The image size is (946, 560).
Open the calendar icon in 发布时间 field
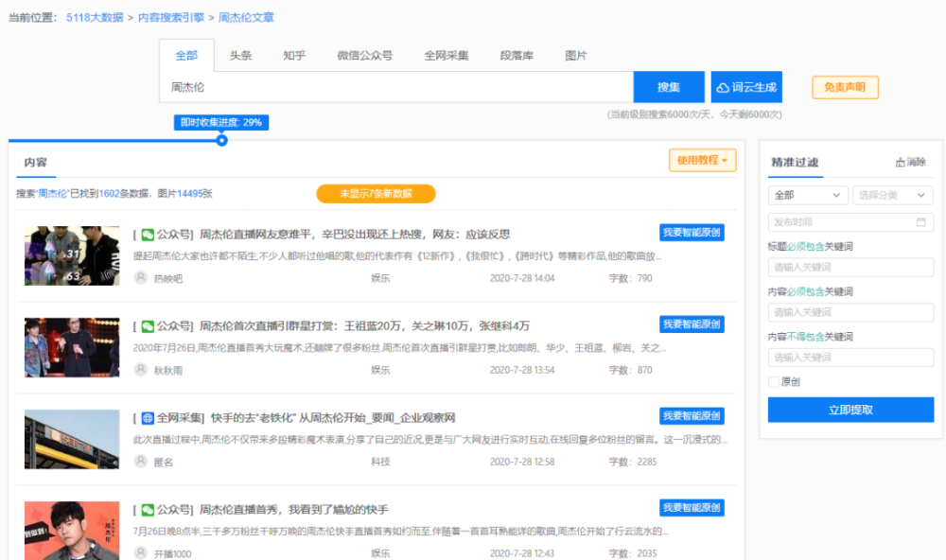[x=920, y=222]
